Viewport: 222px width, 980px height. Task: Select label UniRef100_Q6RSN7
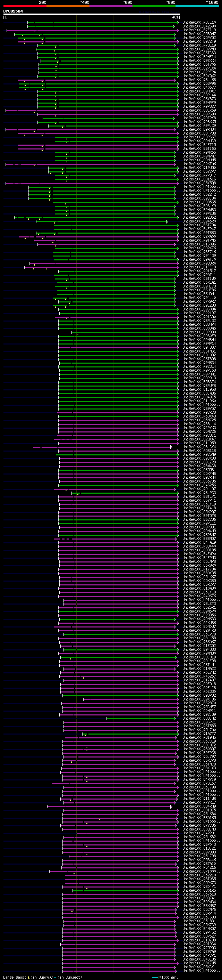199,535
